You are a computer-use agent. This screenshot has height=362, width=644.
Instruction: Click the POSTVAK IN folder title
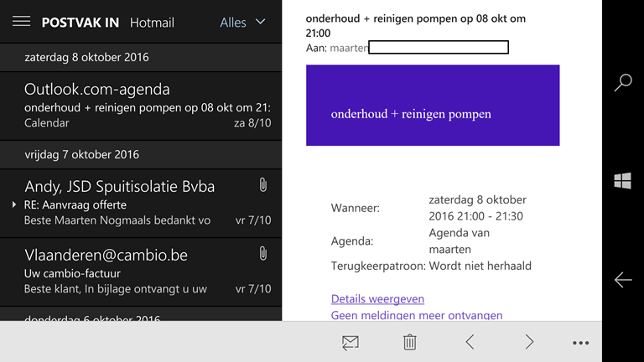(80, 23)
